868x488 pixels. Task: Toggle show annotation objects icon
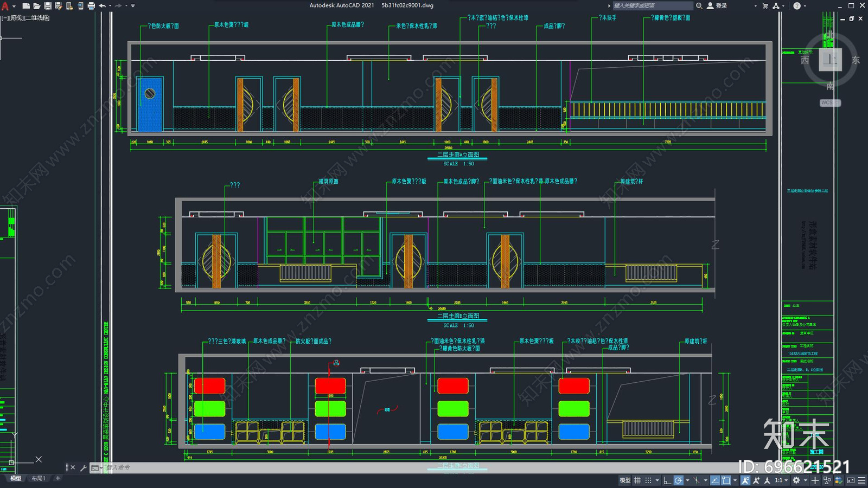pyautogui.click(x=746, y=480)
